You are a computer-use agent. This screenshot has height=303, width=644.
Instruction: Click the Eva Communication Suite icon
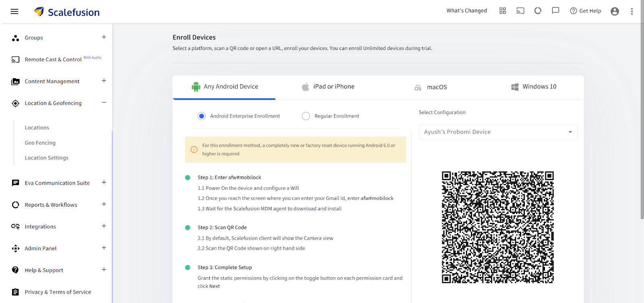coord(15,183)
